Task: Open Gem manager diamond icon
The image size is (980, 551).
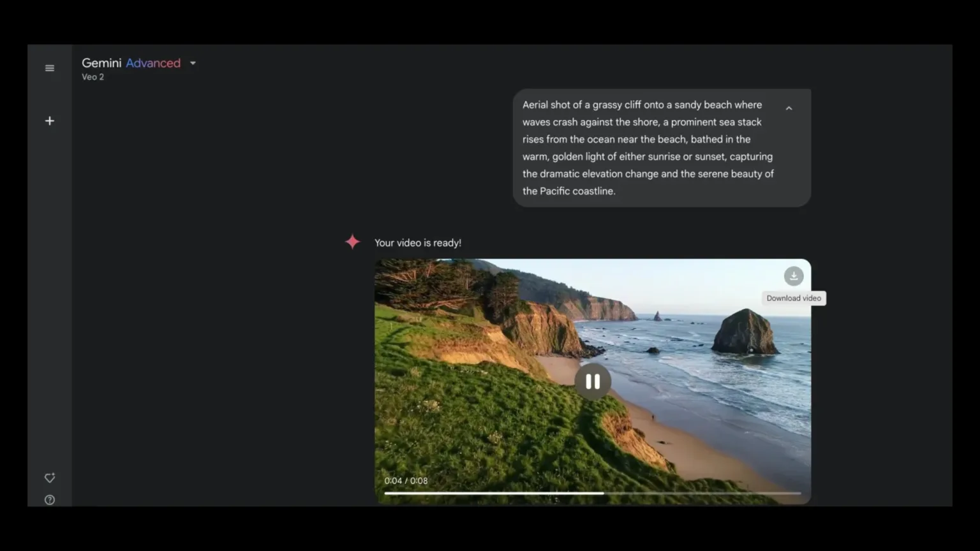Action: pos(50,478)
